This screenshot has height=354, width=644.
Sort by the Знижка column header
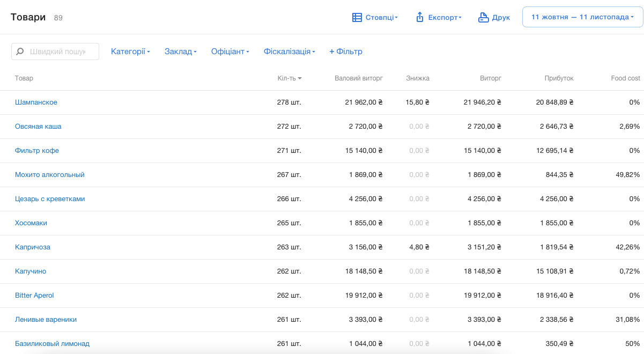click(x=418, y=78)
